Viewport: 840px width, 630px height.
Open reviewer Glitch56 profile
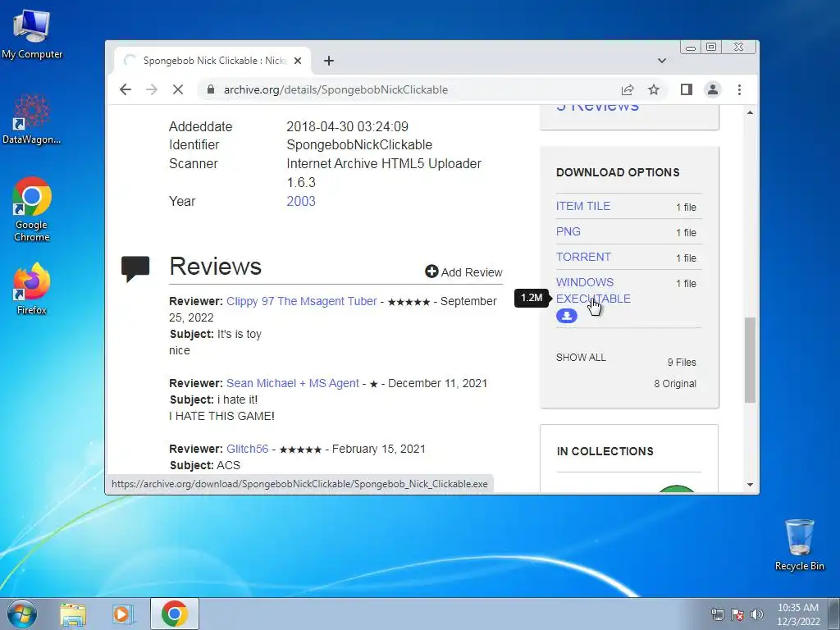[x=248, y=449]
